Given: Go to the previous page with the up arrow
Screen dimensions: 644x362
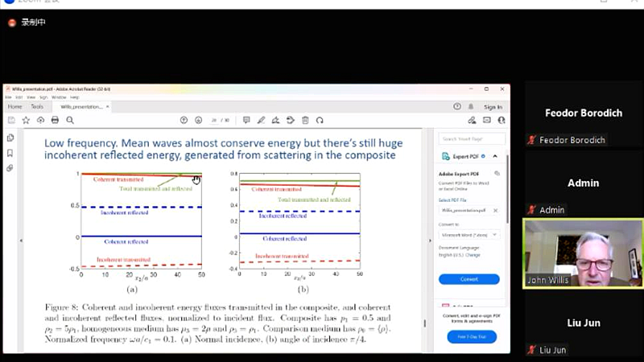Looking at the screenshot, I should 184,120.
